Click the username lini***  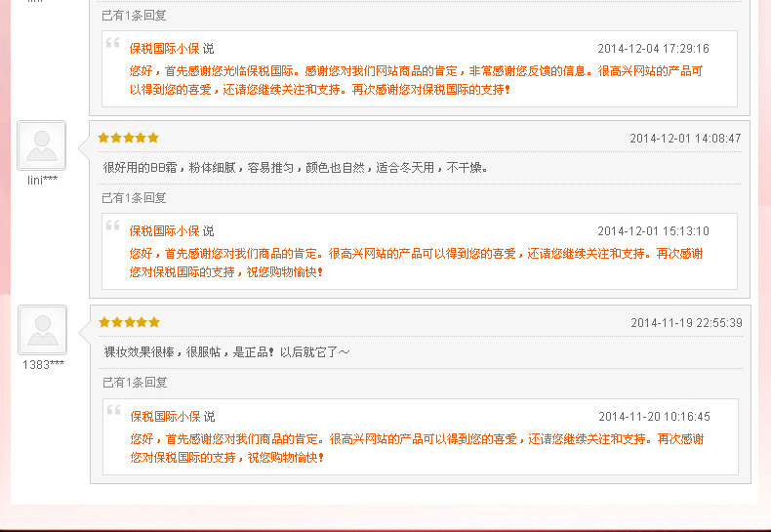pyautogui.click(x=42, y=181)
